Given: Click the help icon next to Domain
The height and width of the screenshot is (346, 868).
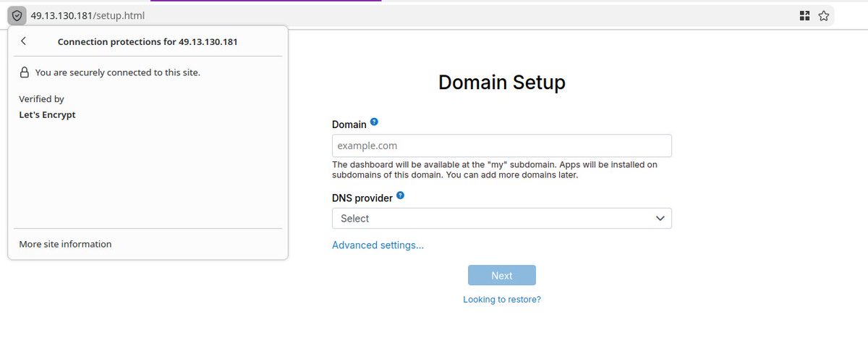Looking at the screenshot, I should 374,122.
